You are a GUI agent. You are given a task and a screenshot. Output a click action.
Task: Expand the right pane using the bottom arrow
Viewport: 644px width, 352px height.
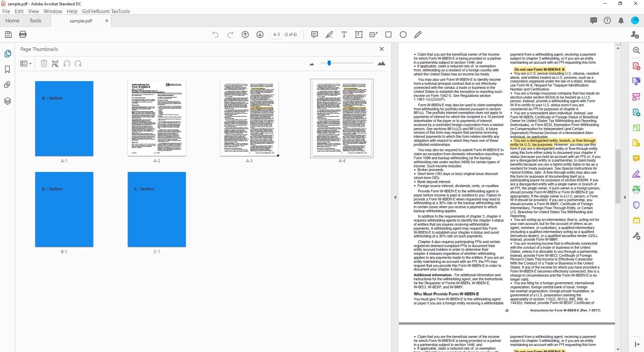(637, 344)
